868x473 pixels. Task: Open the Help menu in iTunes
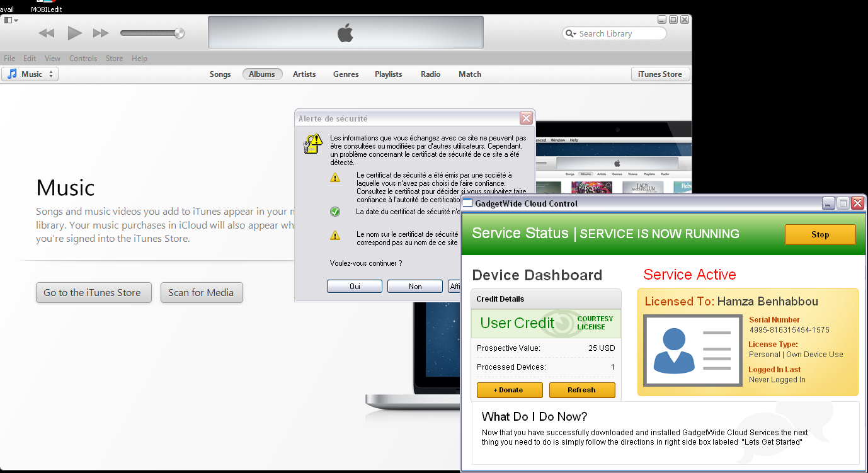click(139, 59)
